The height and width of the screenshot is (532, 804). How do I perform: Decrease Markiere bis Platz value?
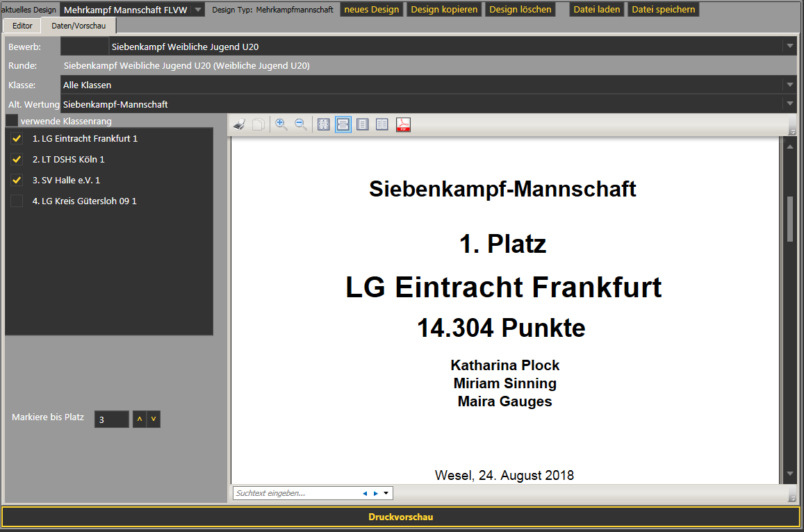[x=154, y=419]
